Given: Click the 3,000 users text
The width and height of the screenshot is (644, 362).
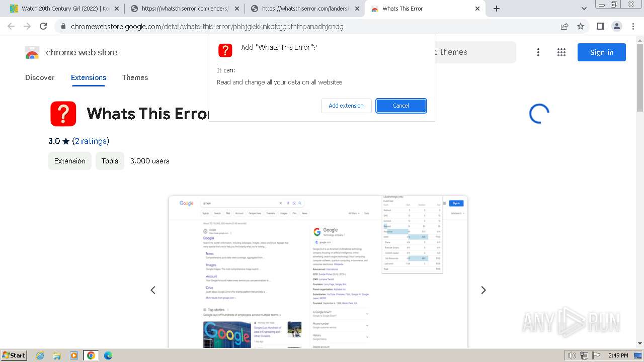Looking at the screenshot, I should [x=150, y=161].
